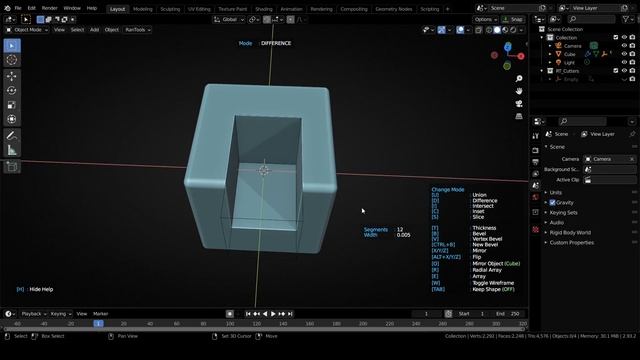Screen dimensions: 640x360
Task: Open RanTools dropdown menu
Action: [138, 30]
